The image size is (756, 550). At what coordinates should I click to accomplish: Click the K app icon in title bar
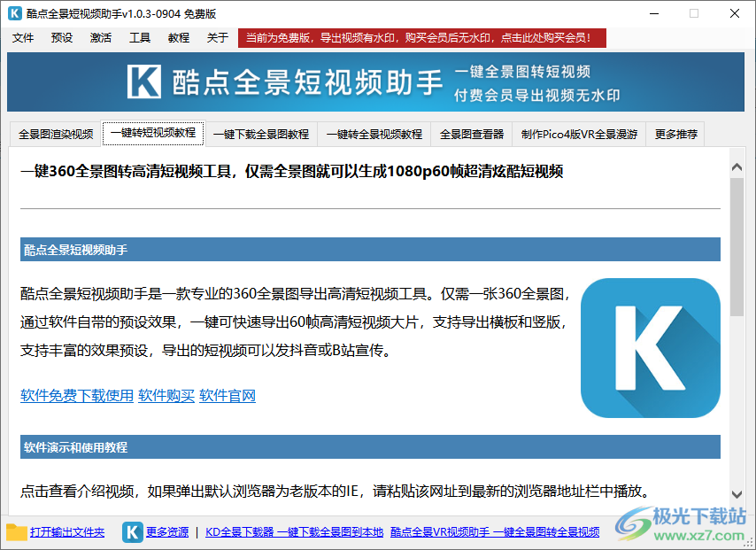click(14, 13)
